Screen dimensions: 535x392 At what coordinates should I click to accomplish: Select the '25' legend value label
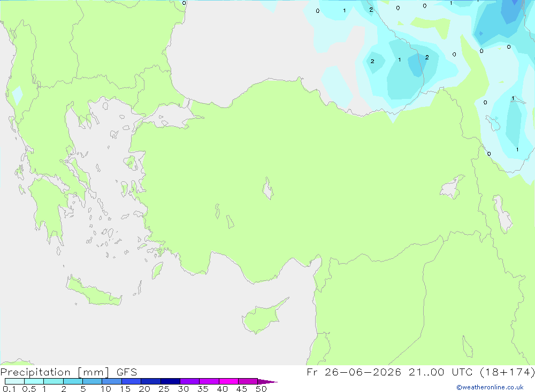coord(164,389)
